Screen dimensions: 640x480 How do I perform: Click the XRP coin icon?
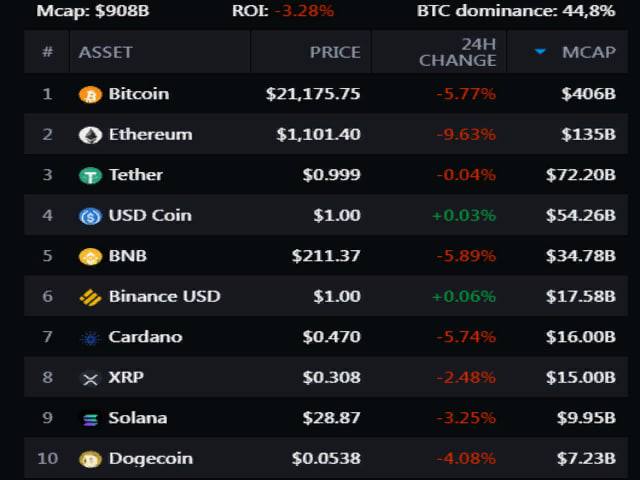tap(90, 378)
